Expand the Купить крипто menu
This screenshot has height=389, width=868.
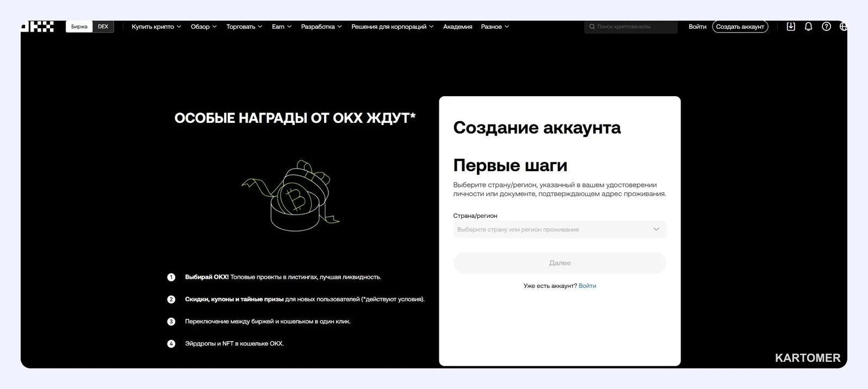[x=156, y=27]
